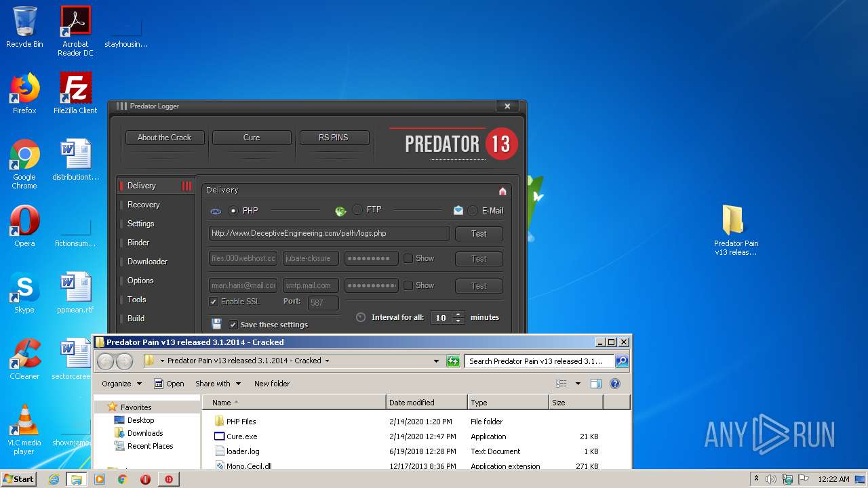Click the floppy disk save icon
The width and height of the screenshot is (868, 488).
pos(216,324)
